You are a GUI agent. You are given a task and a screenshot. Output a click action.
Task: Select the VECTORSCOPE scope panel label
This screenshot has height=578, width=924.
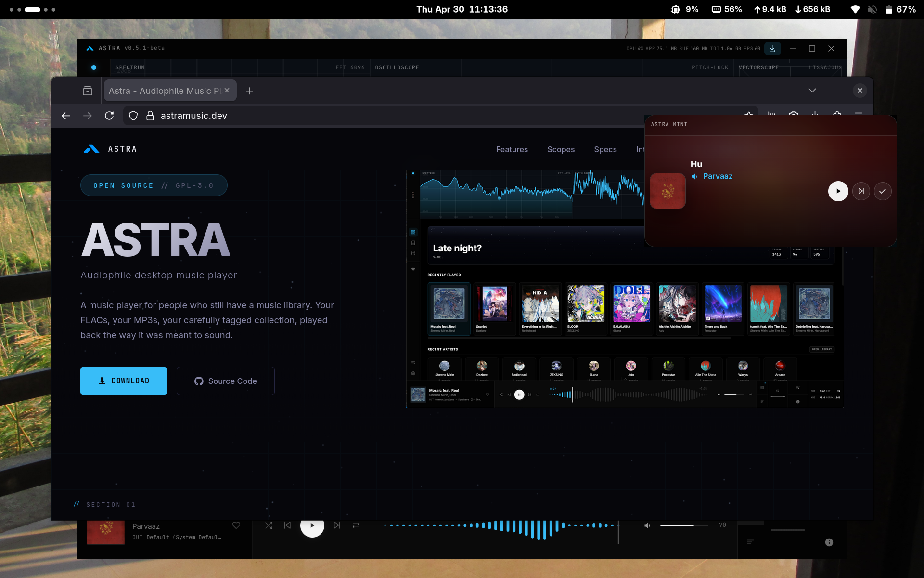pyautogui.click(x=759, y=67)
